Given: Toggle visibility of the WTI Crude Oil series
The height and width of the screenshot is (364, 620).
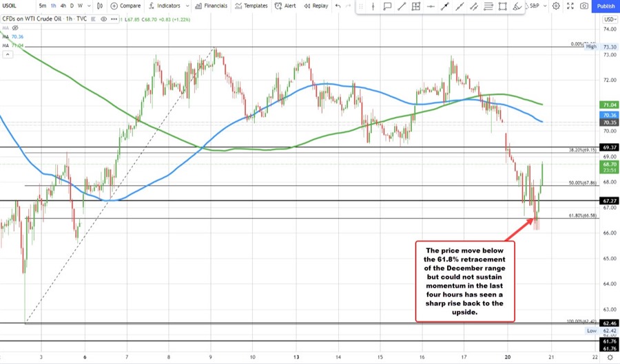Looking at the screenshot, I should coord(103,19).
